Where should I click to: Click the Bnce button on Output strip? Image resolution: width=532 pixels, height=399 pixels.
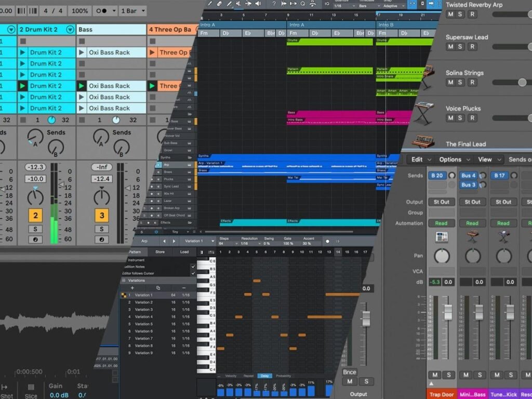pos(350,372)
